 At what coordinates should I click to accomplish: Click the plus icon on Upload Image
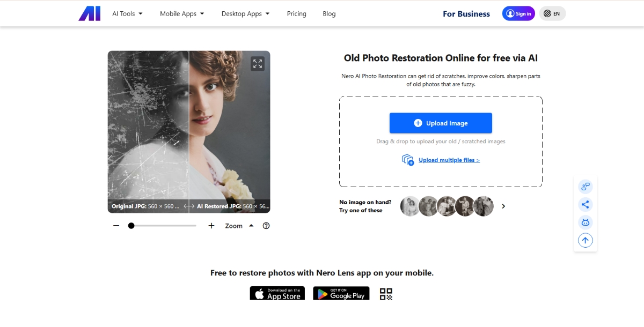tap(418, 123)
